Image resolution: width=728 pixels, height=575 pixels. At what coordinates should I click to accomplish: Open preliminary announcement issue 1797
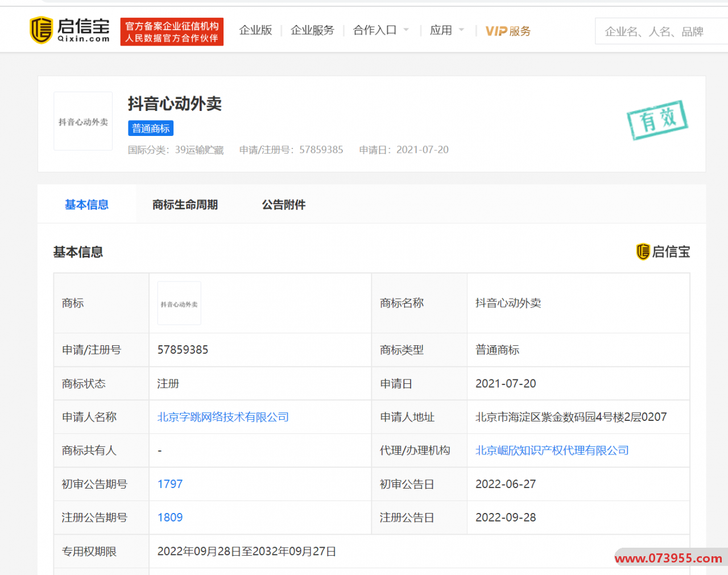click(x=170, y=484)
